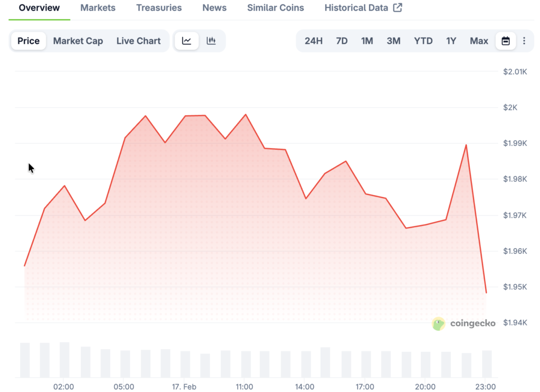The image size is (540, 392).
Task: Click the CoinGecko watermark logo
Action: tap(464, 324)
